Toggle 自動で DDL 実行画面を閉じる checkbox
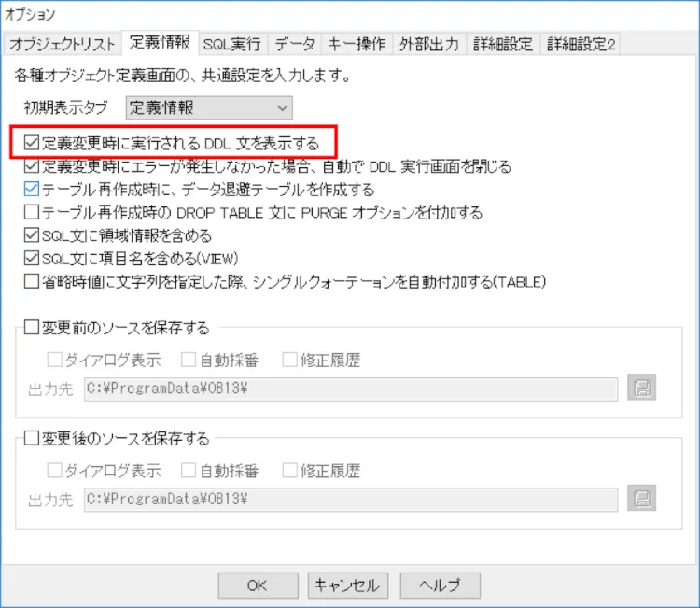Screen dimensions: 700x608 pos(32,166)
